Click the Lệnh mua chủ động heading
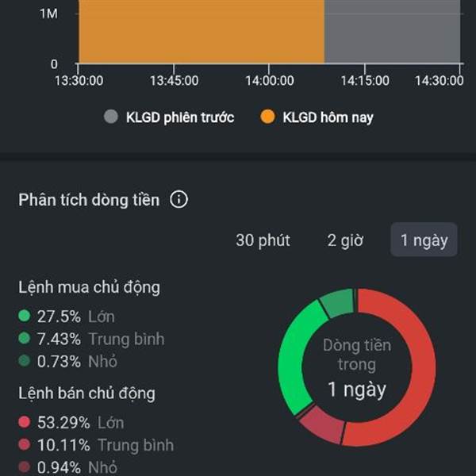Viewport: 476px width, 476px height. [87, 287]
